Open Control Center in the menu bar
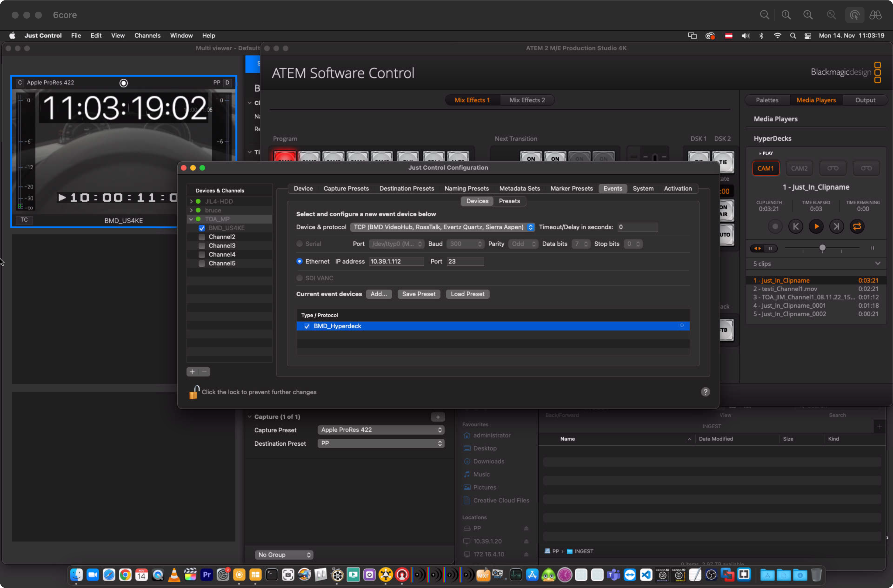The width and height of the screenshot is (893, 588). pyautogui.click(x=808, y=36)
